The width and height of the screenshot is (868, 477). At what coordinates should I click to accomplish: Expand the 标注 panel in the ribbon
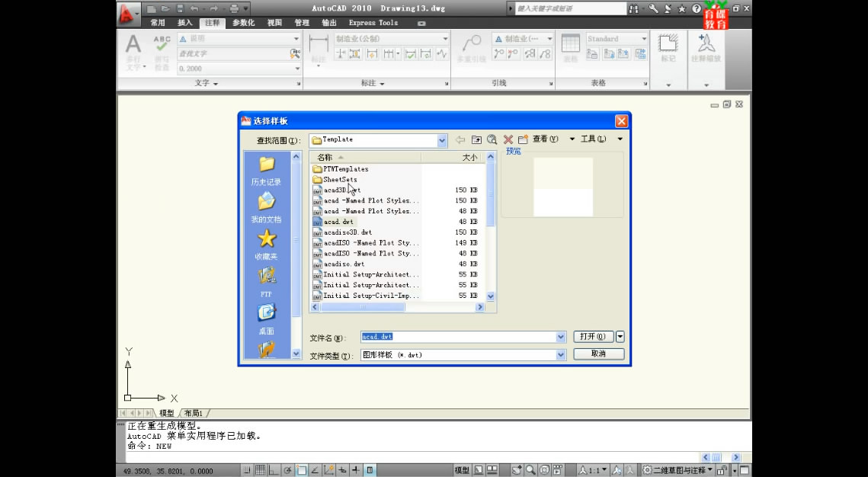[x=373, y=83]
